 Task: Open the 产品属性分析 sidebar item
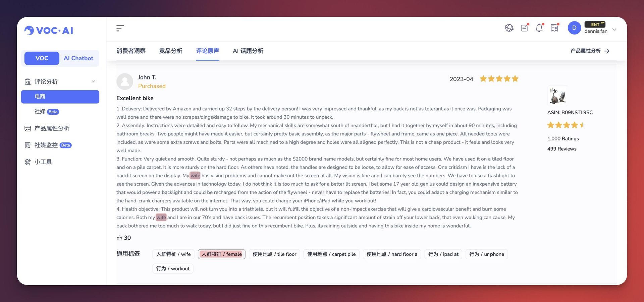[52, 128]
